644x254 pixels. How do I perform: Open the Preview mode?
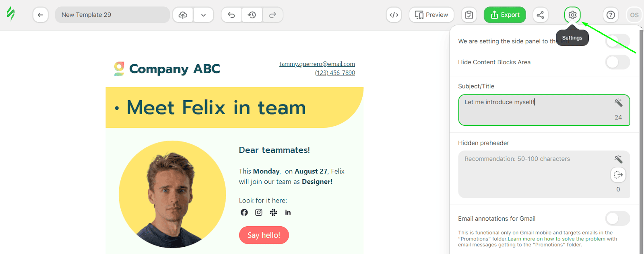431,14
